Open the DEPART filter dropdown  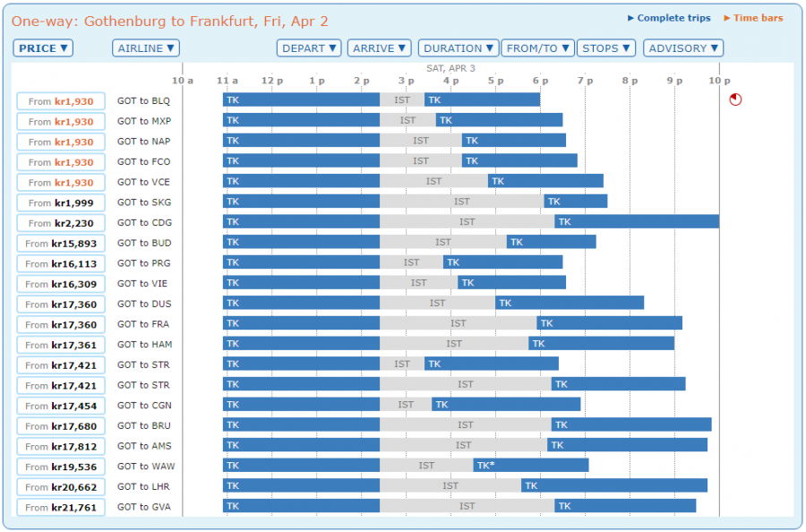click(308, 48)
